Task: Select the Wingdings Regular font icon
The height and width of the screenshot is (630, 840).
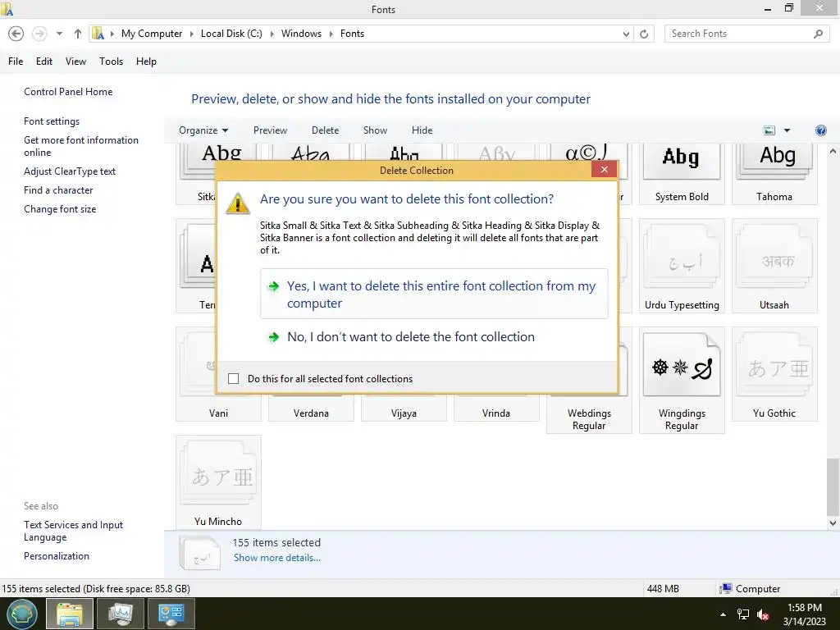Action: tap(682, 365)
